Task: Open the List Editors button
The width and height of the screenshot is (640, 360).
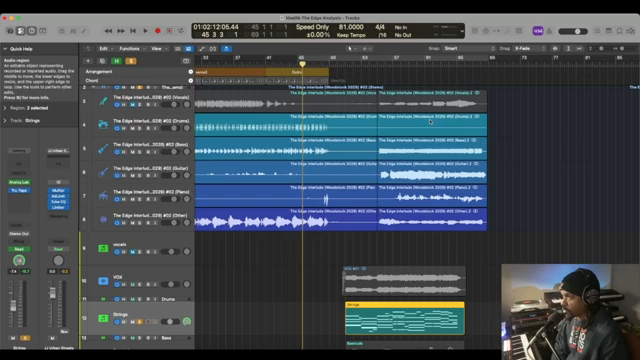Action: click(x=597, y=31)
